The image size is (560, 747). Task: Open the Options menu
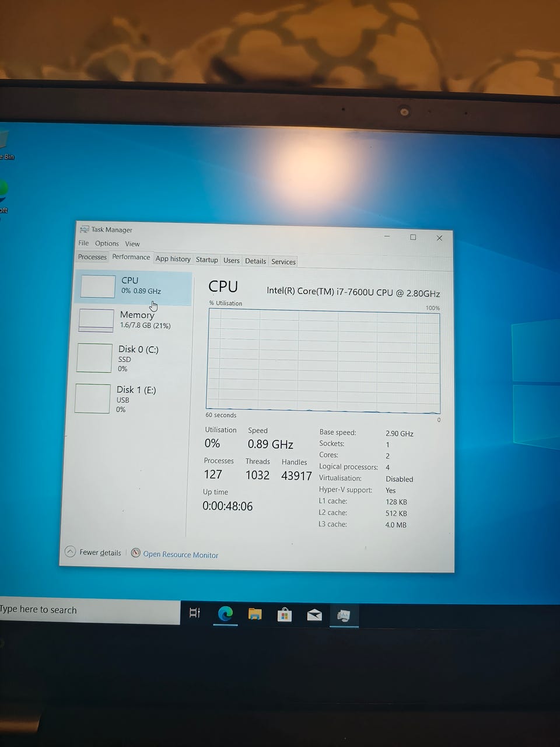coord(107,243)
